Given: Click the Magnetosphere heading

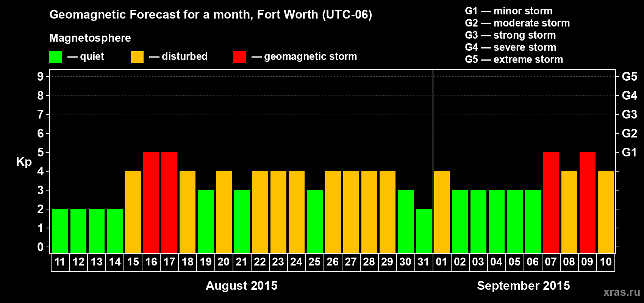Looking at the screenshot, I should click(x=90, y=38).
